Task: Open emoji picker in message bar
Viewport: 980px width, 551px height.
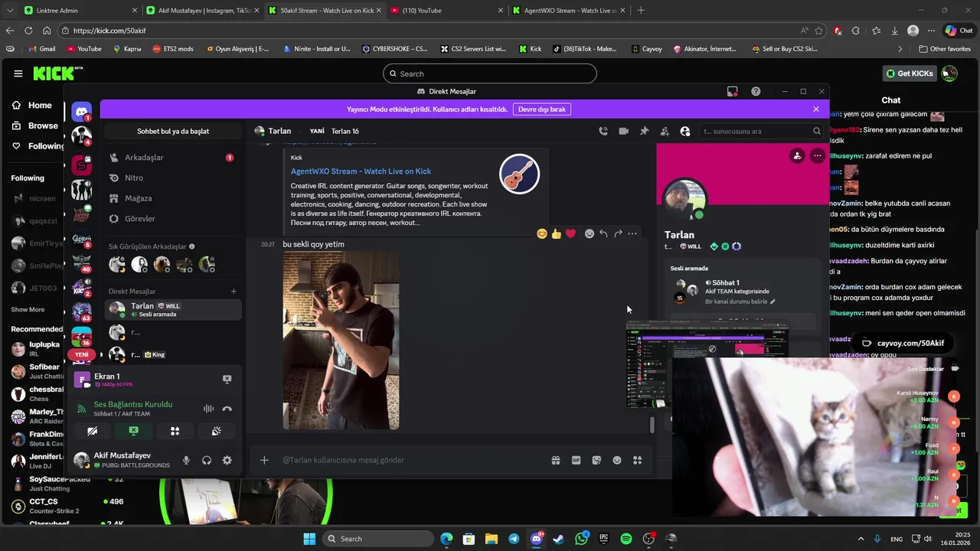Action: [x=617, y=460]
